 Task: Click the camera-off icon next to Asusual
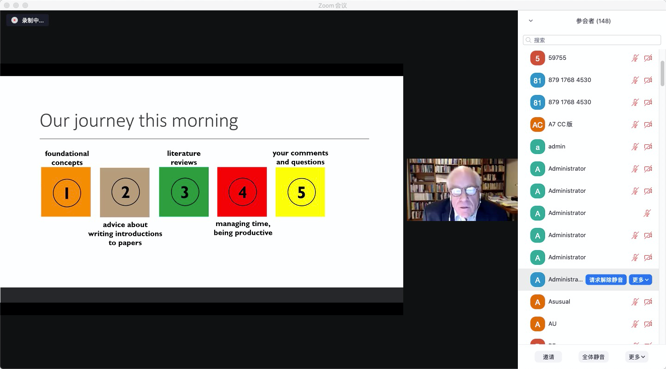pos(648,301)
